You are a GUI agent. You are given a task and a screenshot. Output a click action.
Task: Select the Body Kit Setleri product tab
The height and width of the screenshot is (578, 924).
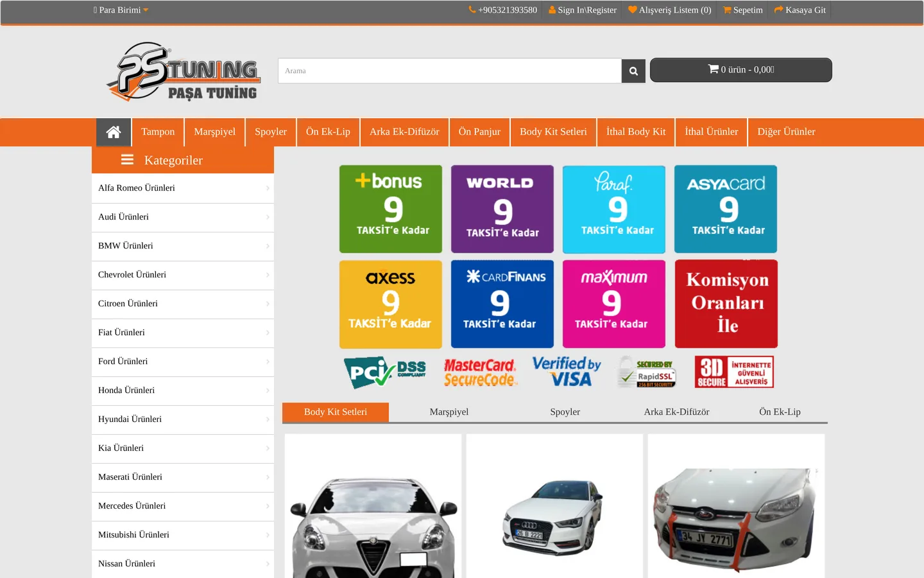336,412
